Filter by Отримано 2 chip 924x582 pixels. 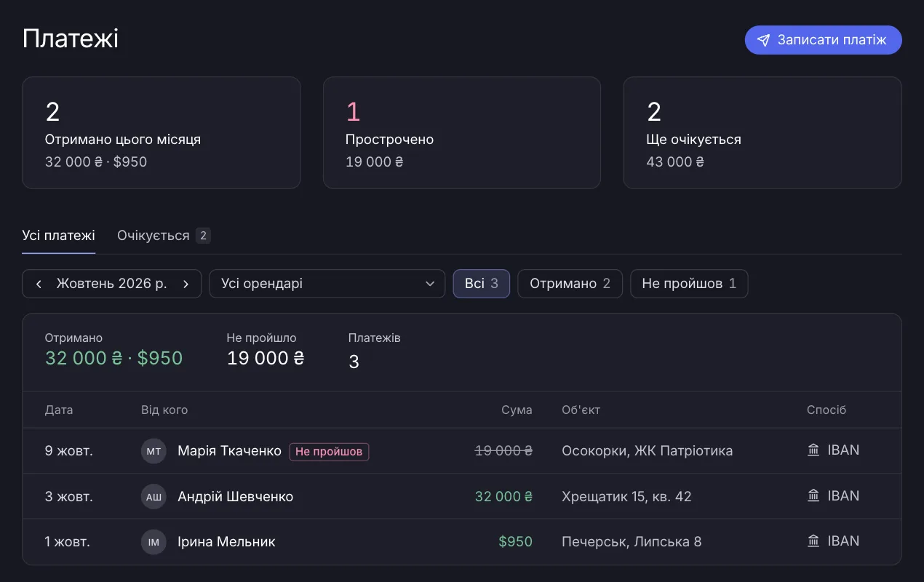pos(570,284)
